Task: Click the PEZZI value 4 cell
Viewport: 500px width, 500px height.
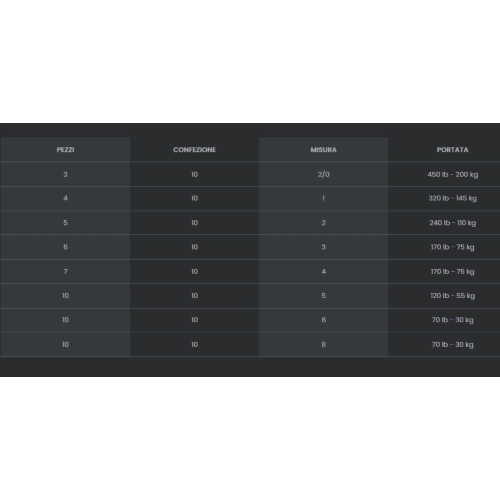Action: coord(65,198)
